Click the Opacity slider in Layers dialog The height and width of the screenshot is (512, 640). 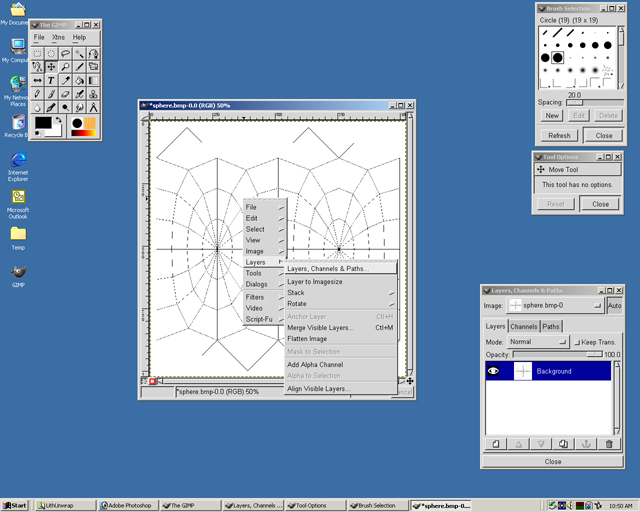(558, 354)
